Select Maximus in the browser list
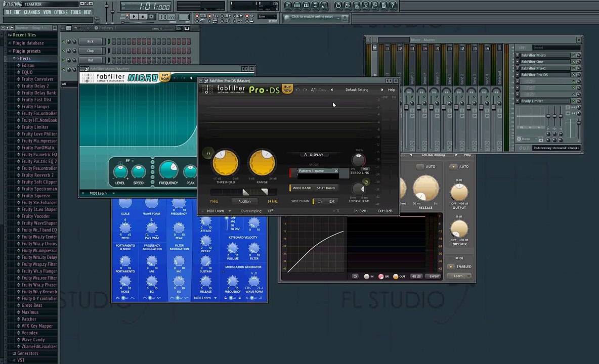599x364 pixels. point(30,312)
